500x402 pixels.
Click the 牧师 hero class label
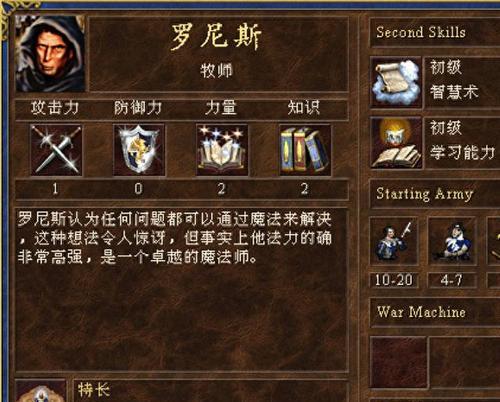216,71
